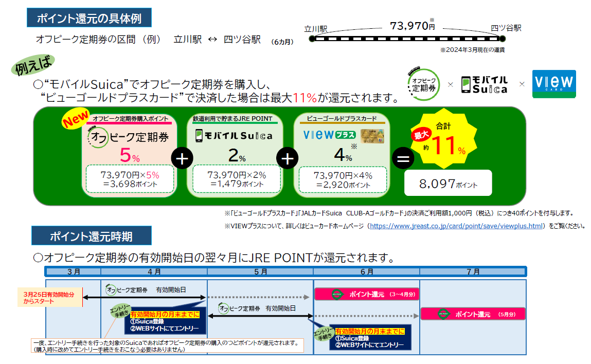Click the plus sign between 2% and 4%
Image resolution: width=591 pixels, height=364 pixels.
pyautogui.click(x=287, y=158)
